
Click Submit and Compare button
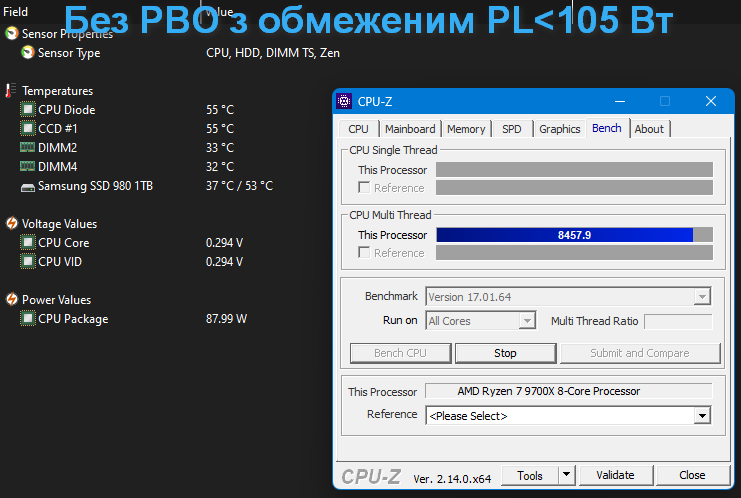pyautogui.click(x=640, y=353)
